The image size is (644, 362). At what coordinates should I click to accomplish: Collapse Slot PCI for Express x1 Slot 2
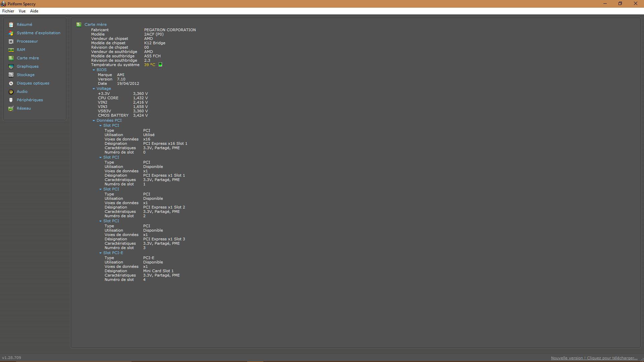pyautogui.click(x=100, y=189)
